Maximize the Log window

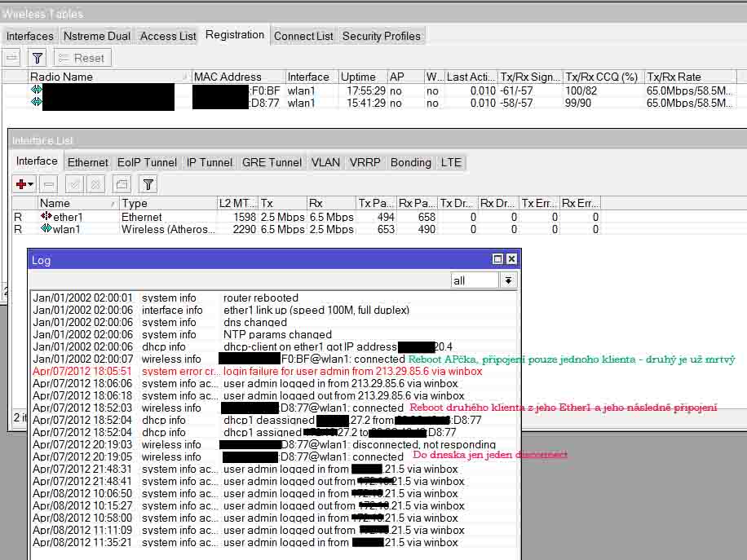click(497, 259)
